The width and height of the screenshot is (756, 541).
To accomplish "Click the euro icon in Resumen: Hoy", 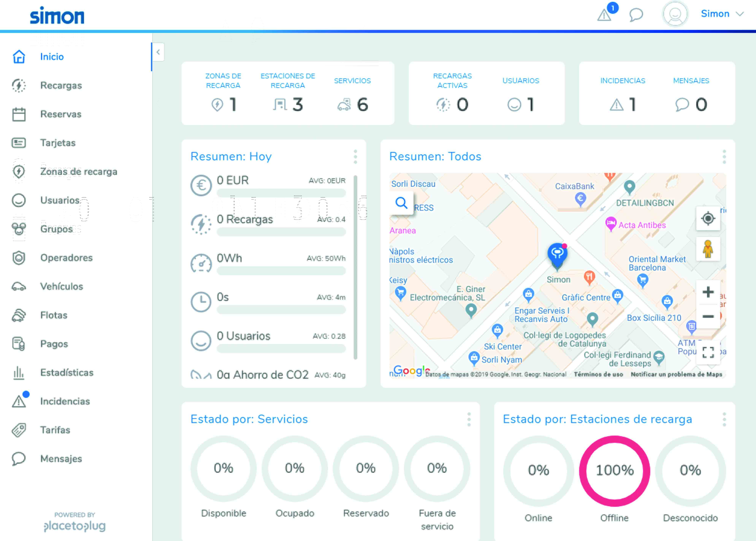I will (201, 185).
